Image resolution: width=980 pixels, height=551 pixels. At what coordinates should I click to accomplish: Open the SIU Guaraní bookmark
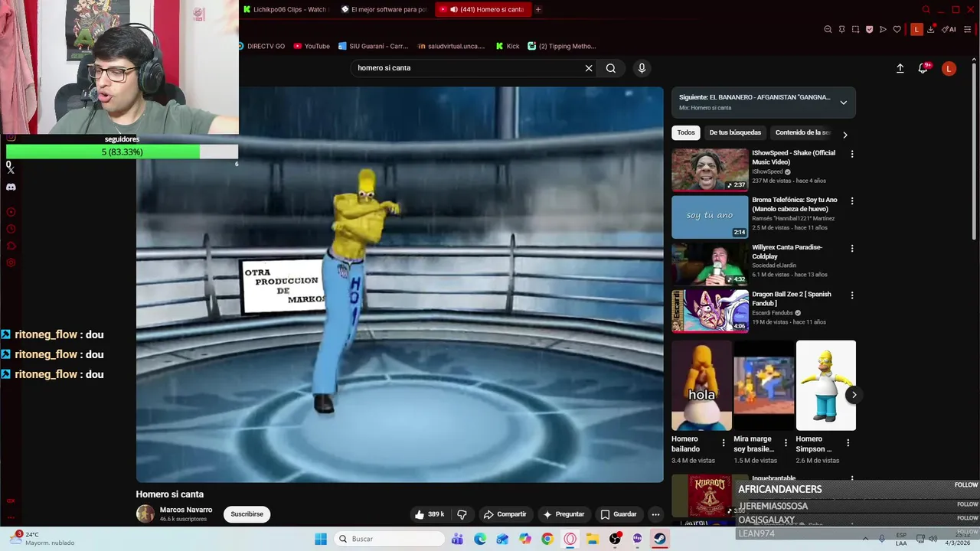pos(373,46)
